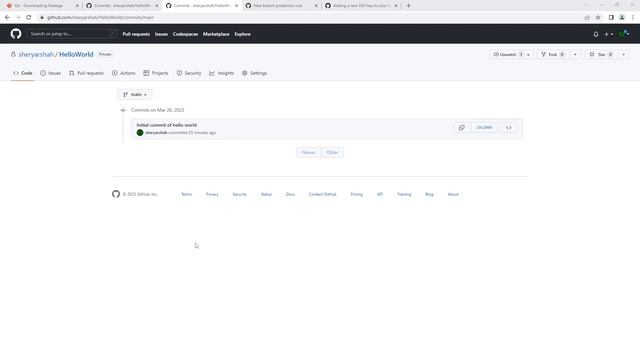Click the Fork button
Viewport: 640px width, 360px height.
(553, 54)
